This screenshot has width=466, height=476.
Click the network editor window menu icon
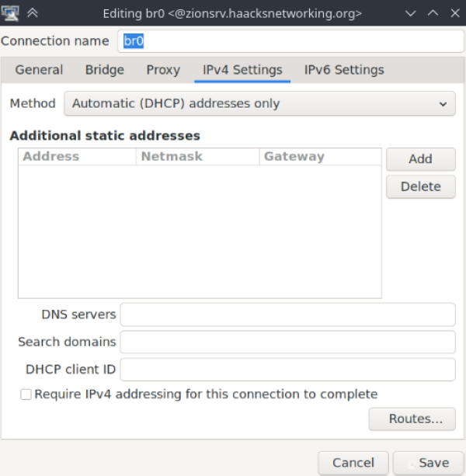10,13
